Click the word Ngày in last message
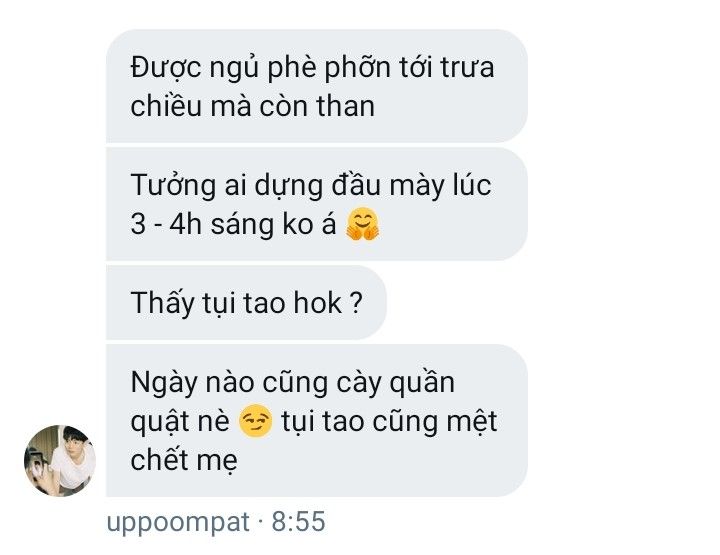Viewport: 720px width, 555px height. coord(163,383)
